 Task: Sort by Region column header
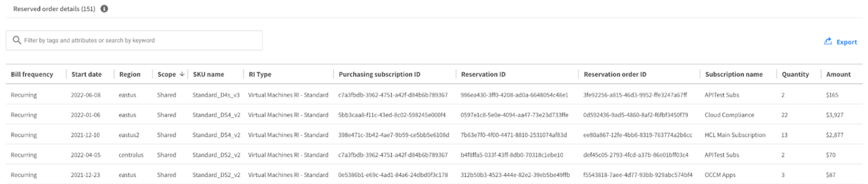click(x=130, y=74)
